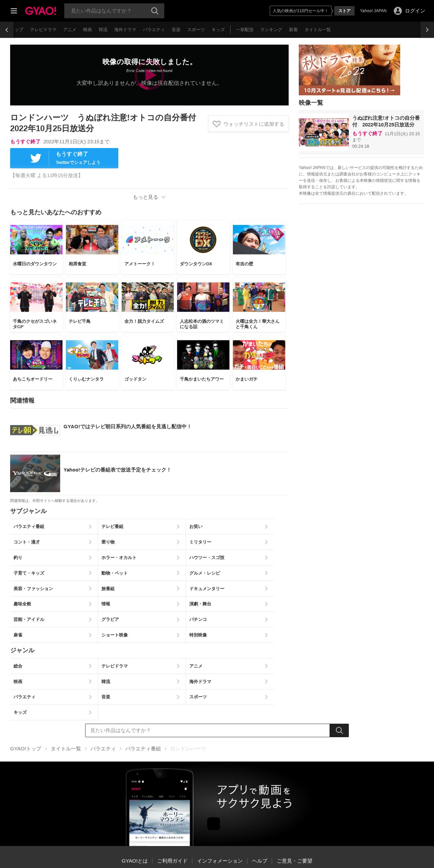Click the 110円 sale movie banner
The height and width of the screenshot is (868, 434).
coord(300,11)
